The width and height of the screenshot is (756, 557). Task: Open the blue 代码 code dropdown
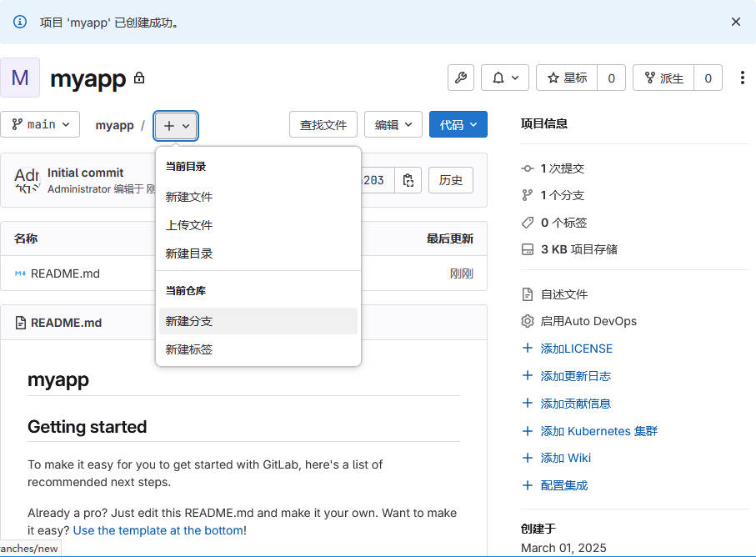[x=458, y=125]
